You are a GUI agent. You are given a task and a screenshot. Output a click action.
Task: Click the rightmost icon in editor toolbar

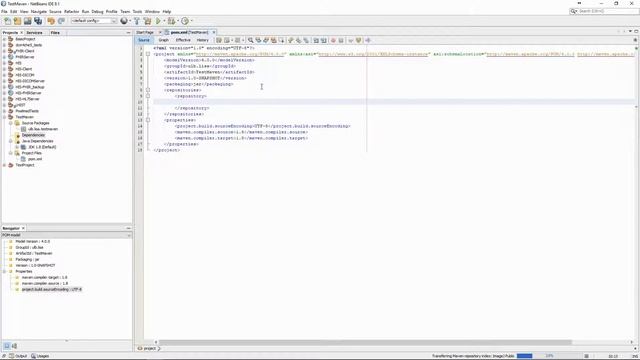pyautogui.click(x=368, y=40)
